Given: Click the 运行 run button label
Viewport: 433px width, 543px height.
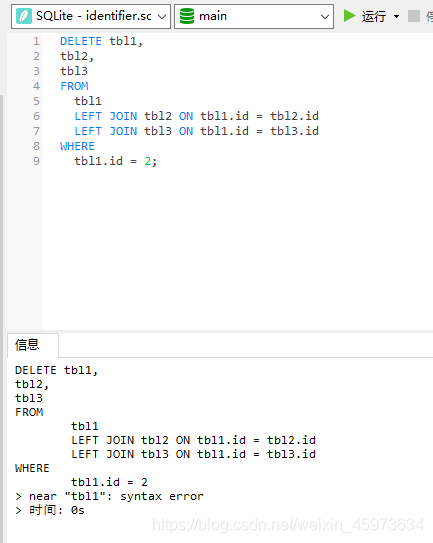Looking at the screenshot, I should coord(374,16).
